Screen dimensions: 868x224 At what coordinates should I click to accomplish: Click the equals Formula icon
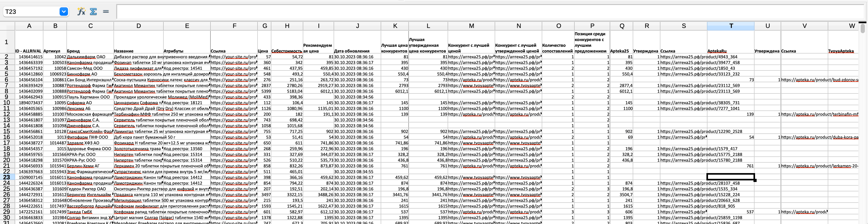tap(106, 12)
